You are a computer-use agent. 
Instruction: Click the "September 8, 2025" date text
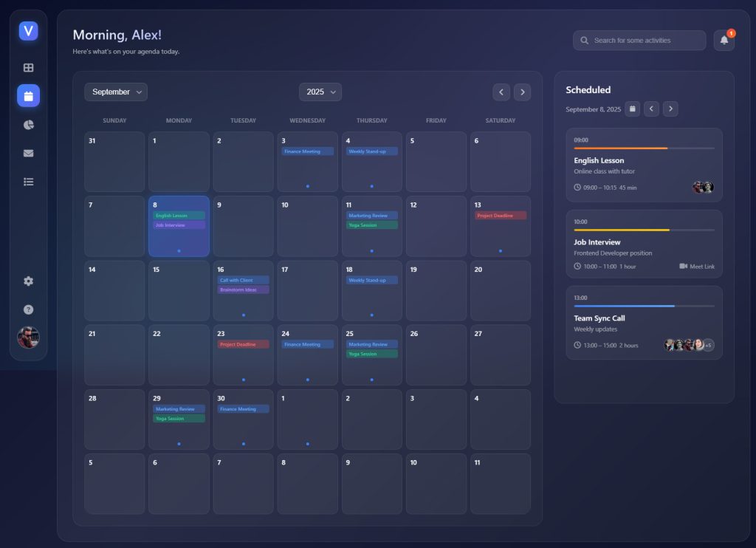(x=593, y=109)
